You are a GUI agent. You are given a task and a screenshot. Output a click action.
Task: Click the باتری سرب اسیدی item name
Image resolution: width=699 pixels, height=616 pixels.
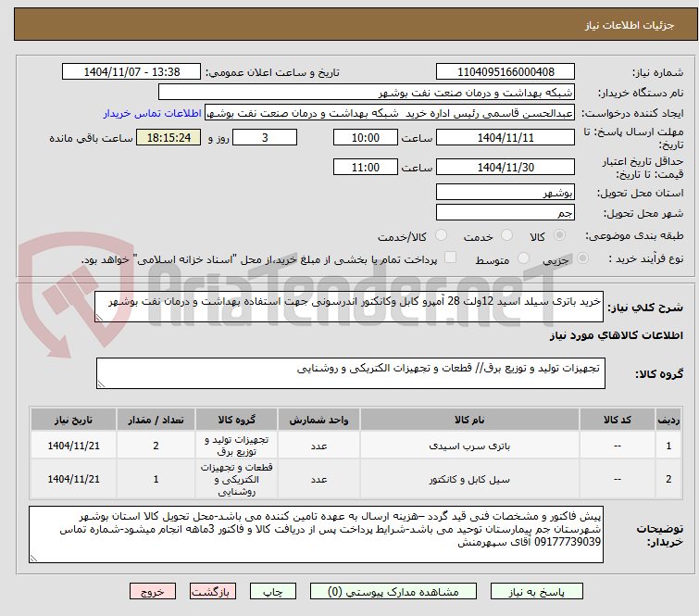(x=469, y=446)
